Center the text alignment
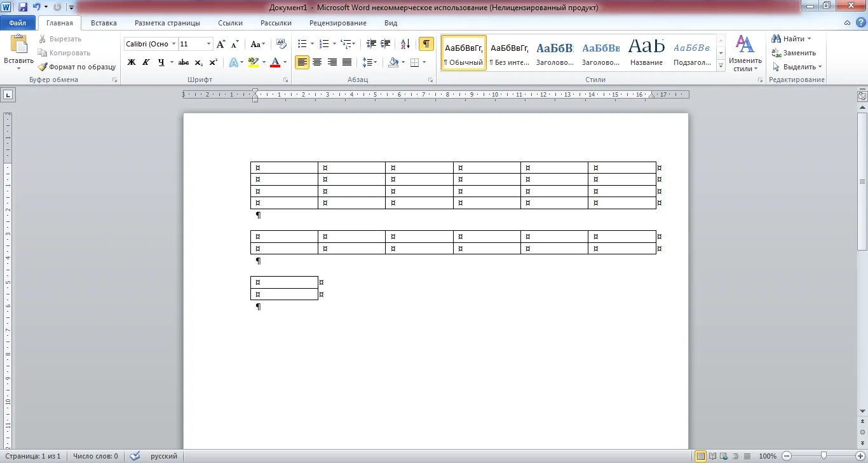The width and height of the screenshot is (868, 463). pyautogui.click(x=316, y=62)
